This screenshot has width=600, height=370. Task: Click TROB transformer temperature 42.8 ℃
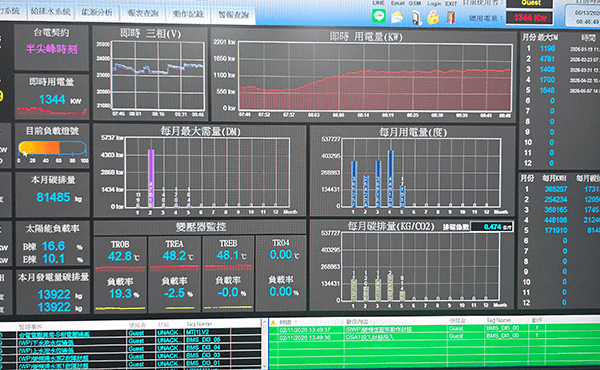coord(120,256)
